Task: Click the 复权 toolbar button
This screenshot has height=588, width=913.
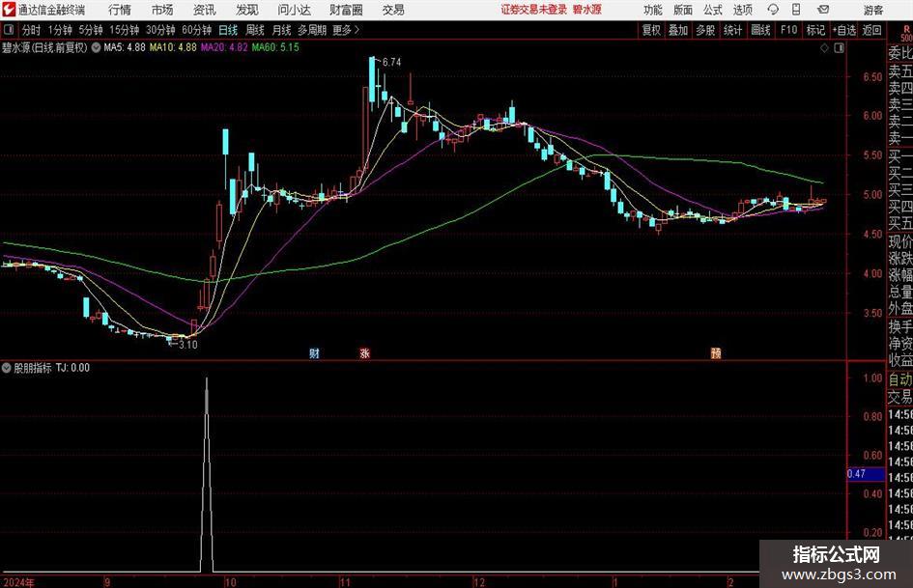Action: point(651,30)
